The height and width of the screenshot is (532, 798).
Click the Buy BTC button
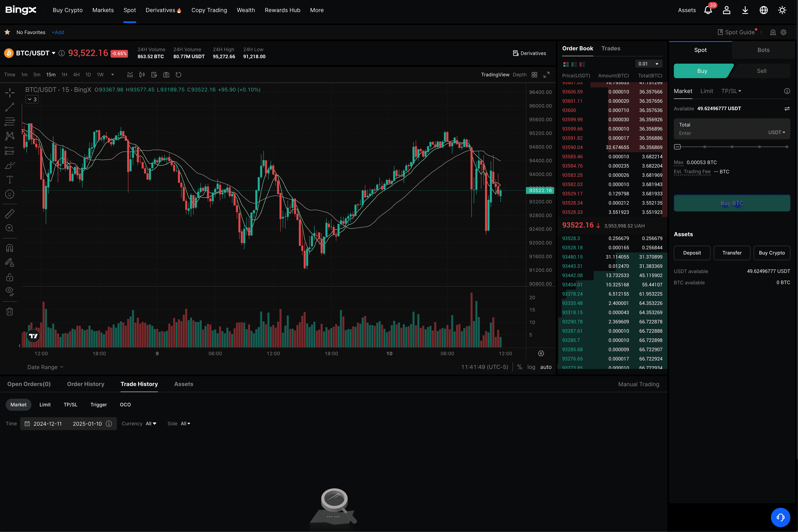732,203
